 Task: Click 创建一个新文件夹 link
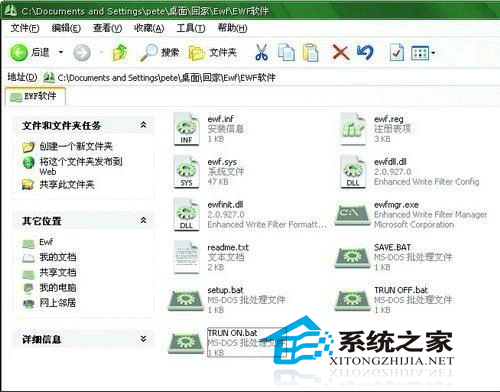76,146
